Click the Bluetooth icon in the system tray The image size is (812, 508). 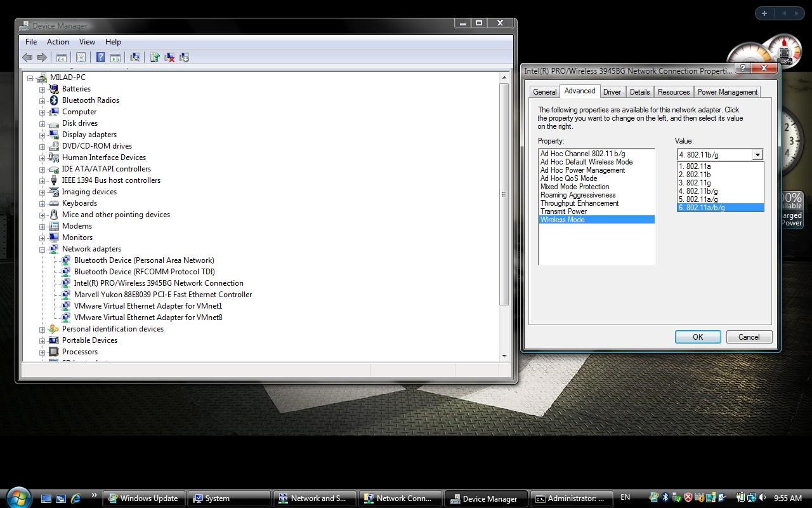point(665,498)
